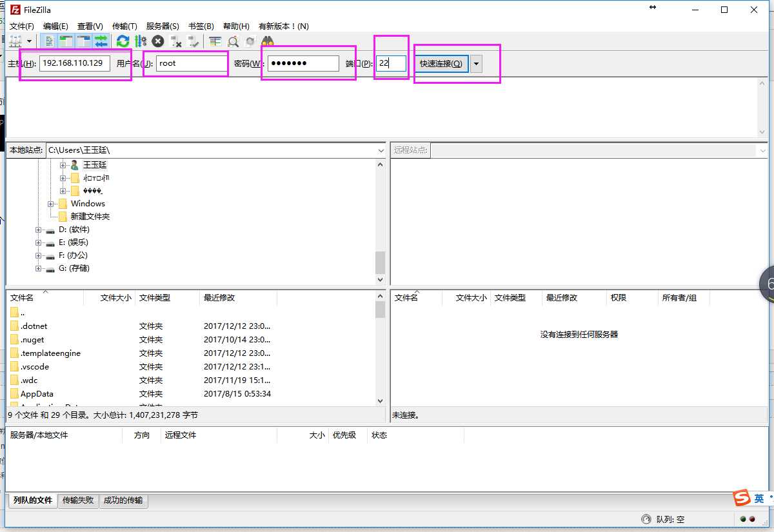
Task: Click the queue status icon beside 队列: 空
Action: pyautogui.click(x=646, y=519)
